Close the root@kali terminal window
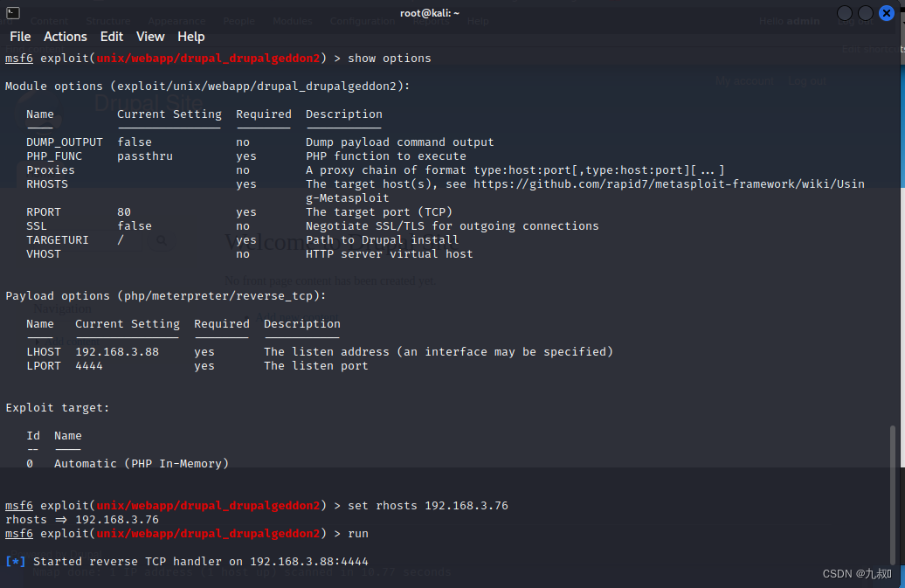The height and width of the screenshot is (588, 905). (887, 13)
